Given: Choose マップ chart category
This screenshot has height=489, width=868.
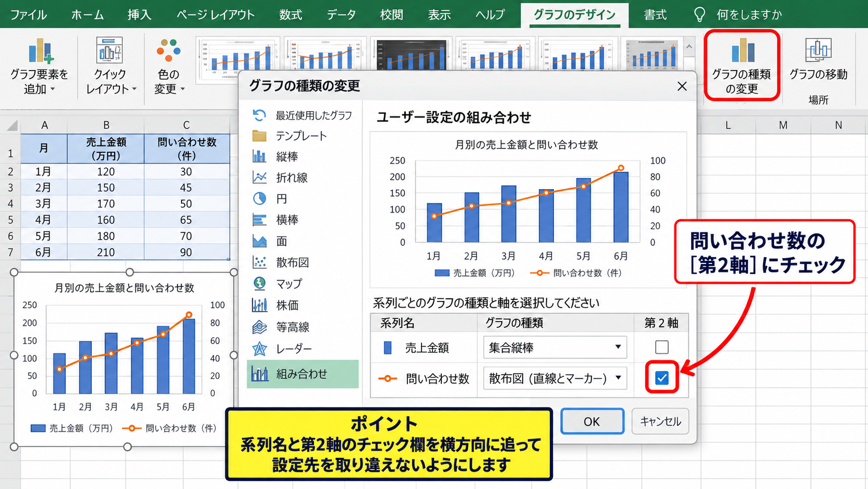Looking at the screenshot, I should pos(302,284).
